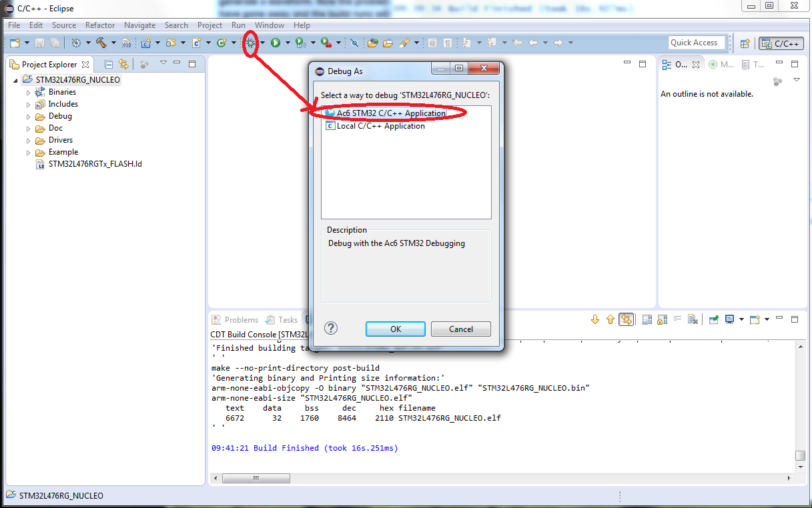
Task: Expand the Binaries tree node
Action: point(28,92)
